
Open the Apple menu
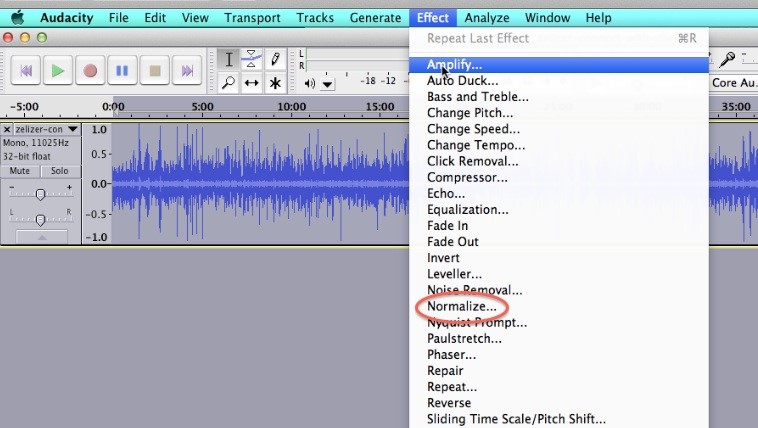18,18
